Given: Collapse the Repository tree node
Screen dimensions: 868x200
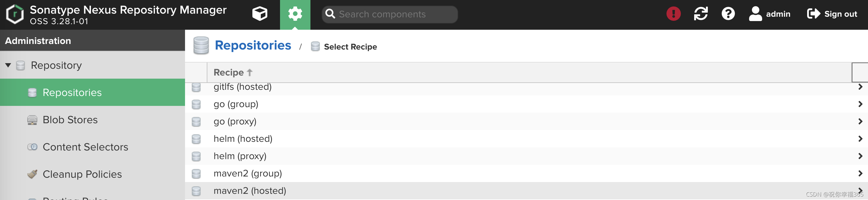Looking at the screenshot, I should (8, 65).
